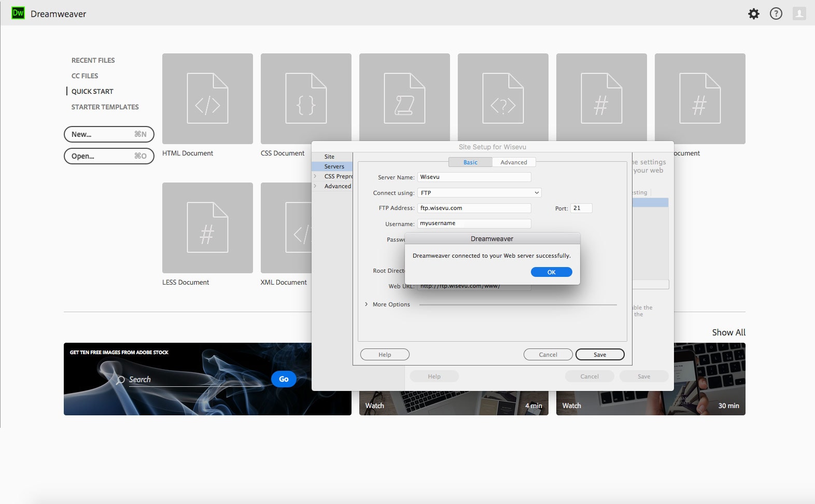Click the search magnifier icon in Adobe Stock banner

(120, 380)
